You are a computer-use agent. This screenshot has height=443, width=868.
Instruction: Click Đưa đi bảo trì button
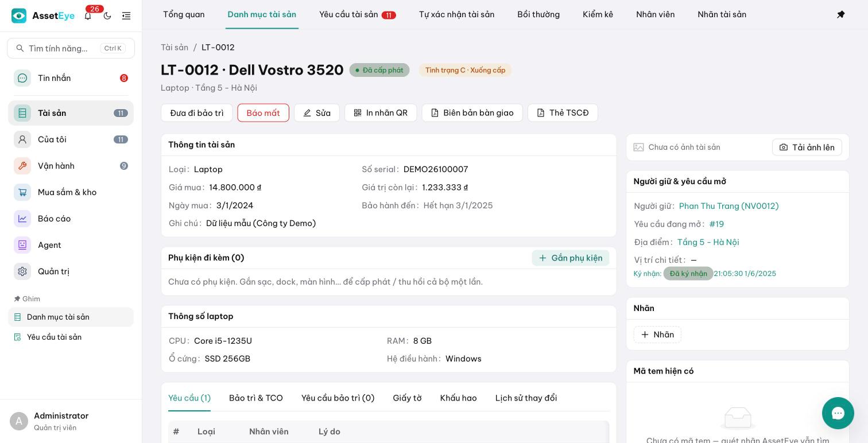[x=197, y=113]
